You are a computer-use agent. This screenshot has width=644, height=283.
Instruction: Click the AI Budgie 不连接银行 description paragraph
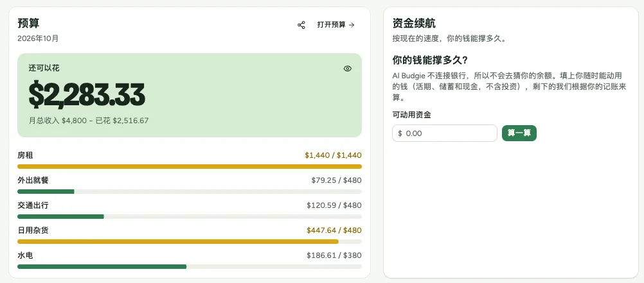coord(509,87)
